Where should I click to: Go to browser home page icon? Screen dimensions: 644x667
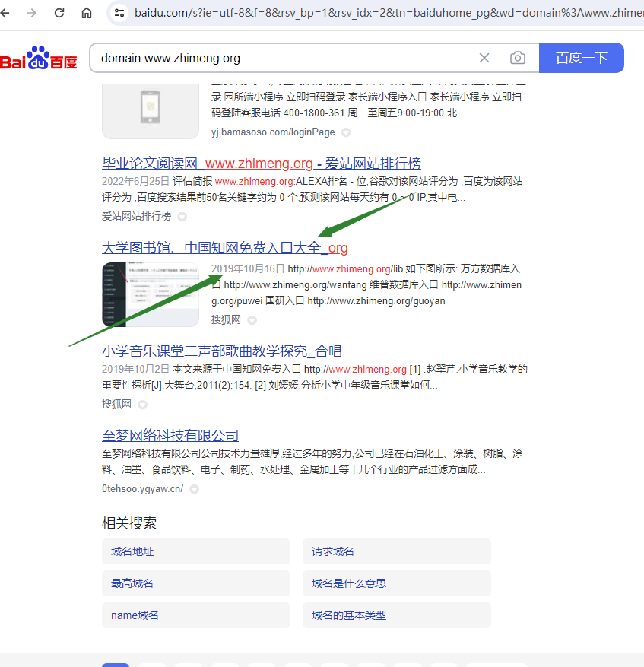[x=87, y=13]
